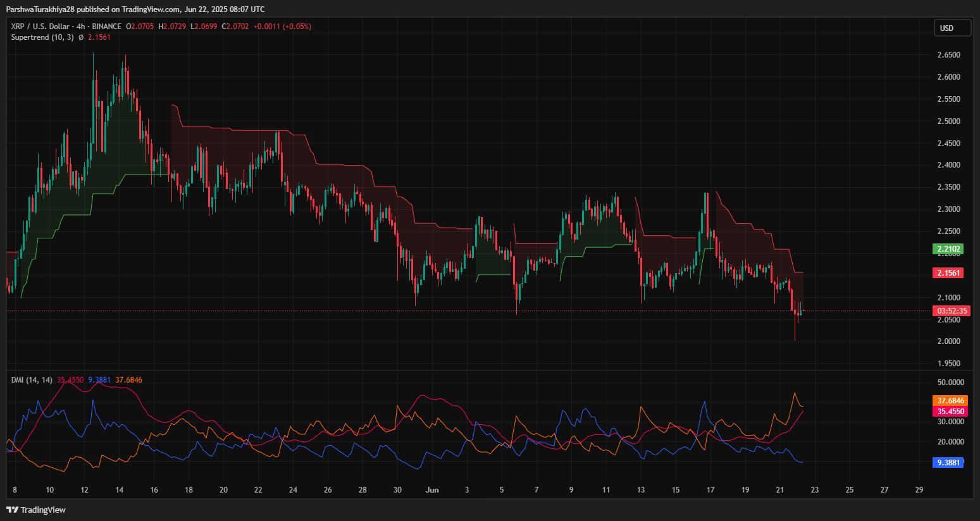
Task: Click the High value H2.0729
Action: point(172,27)
